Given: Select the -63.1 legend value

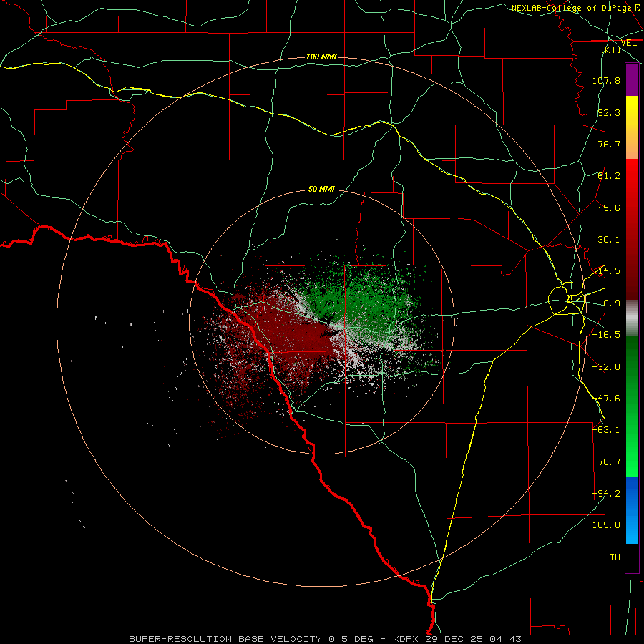Looking at the screenshot, I should [x=606, y=430].
